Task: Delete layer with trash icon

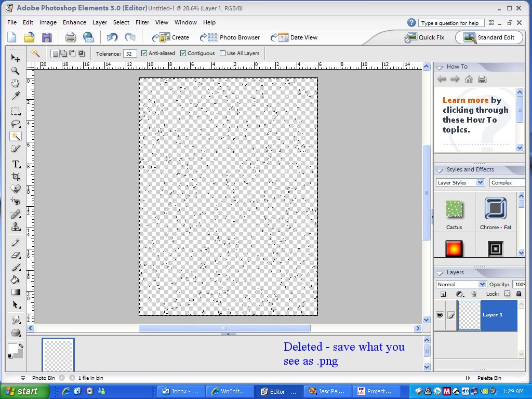Action: click(x=474, y=294)
